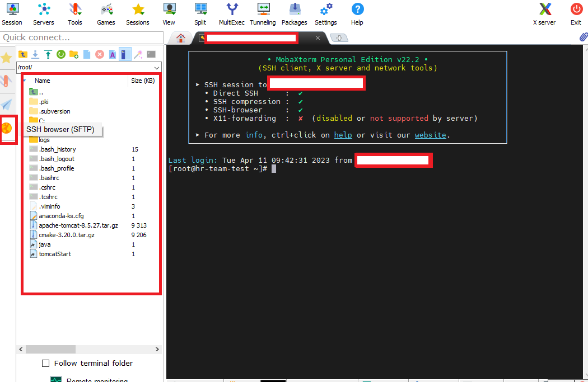
Task: Click the help link in terminal banner
Action: tap(343, 135)
